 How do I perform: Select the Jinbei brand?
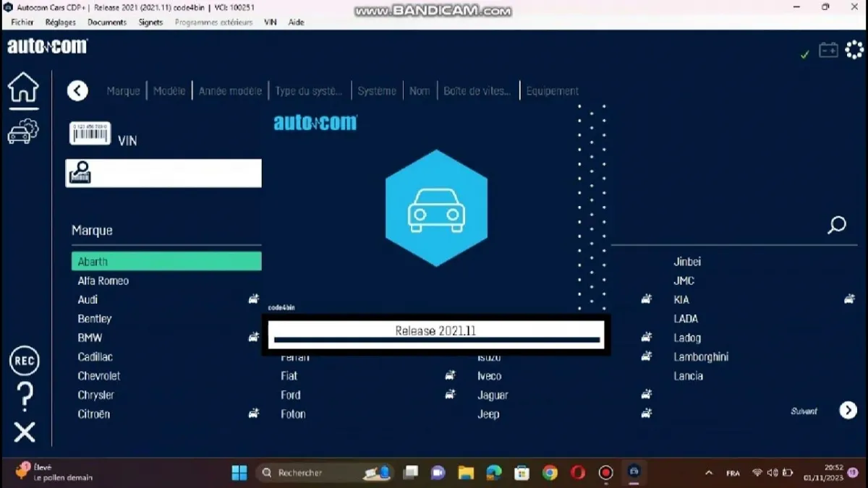pyautogui.click(x=687, y=262)
